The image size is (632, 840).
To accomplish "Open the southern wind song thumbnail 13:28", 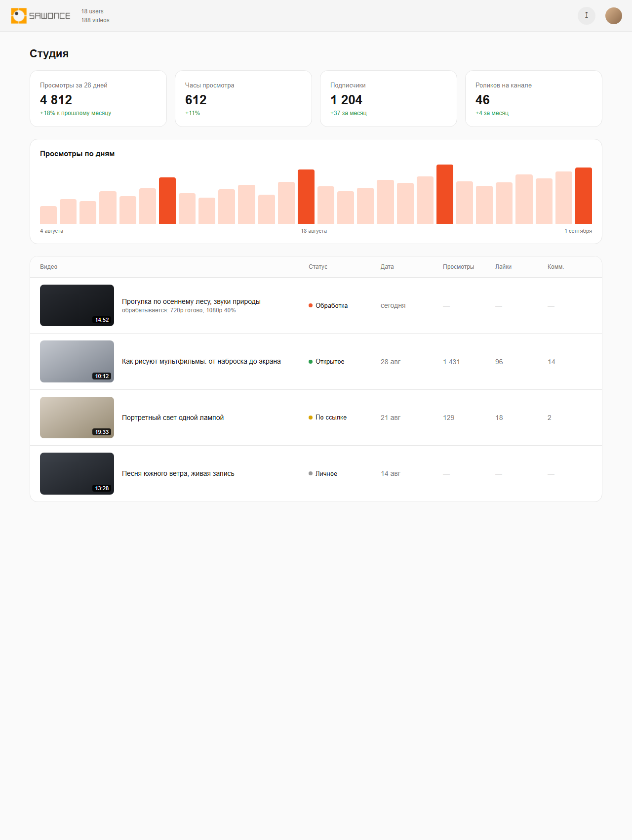I will point(77,473).
